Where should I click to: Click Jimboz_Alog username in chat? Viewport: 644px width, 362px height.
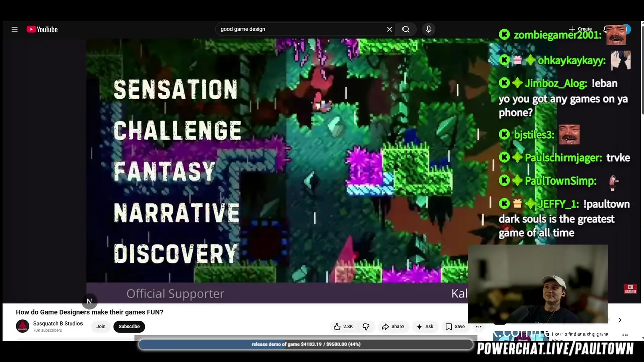click(555, 84)
